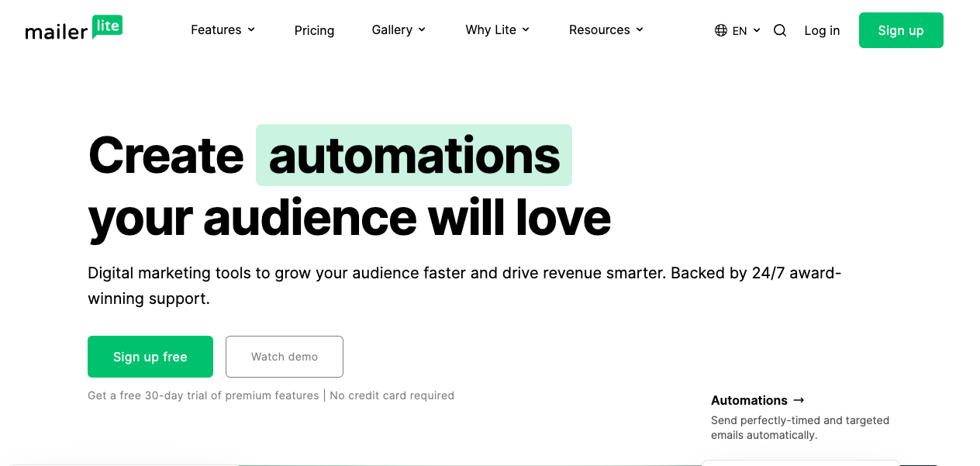980x466 pixels.
Task: Open the MailerLite logo home link
Action: pyautogui.click(x=74, y=28)
